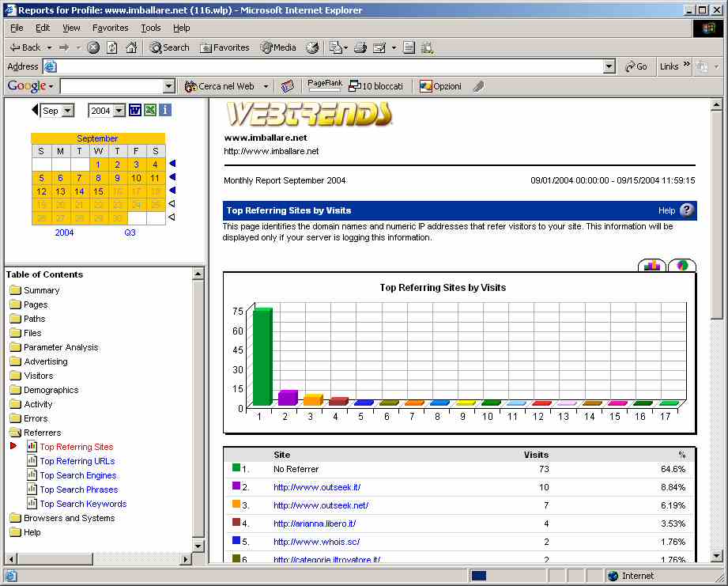Click the PageRank indicator
728x586 pixels.
click(325, 85)
